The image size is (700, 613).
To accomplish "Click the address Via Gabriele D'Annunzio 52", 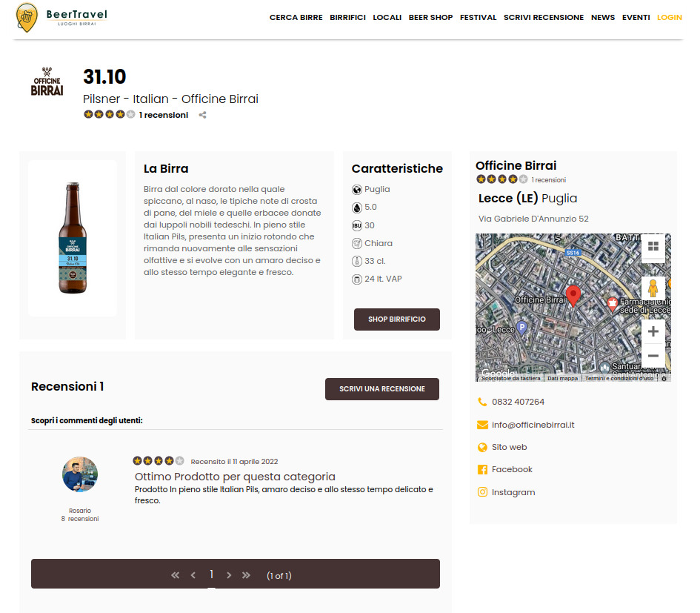I will [533, 219].
